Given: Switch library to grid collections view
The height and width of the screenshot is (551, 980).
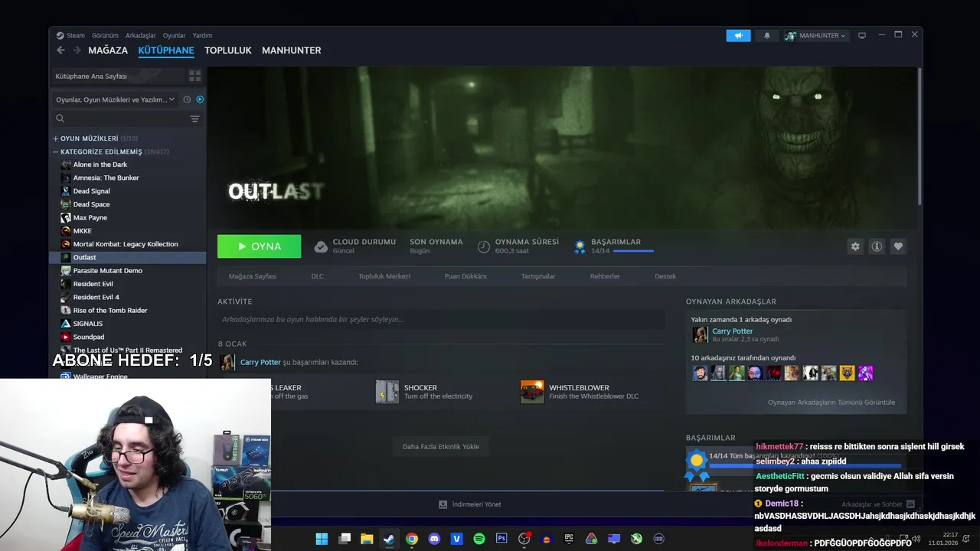Looking at the screenshot, I should (194, 76).
